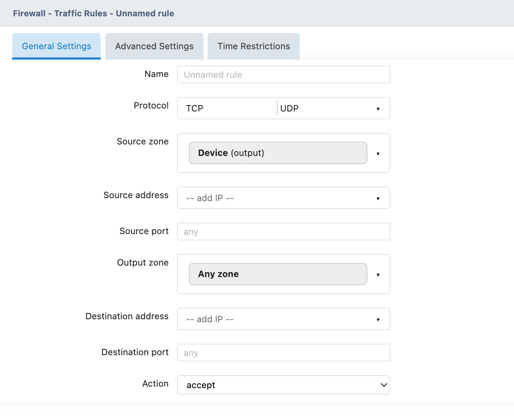Select the TCP protocol entry

pyautogui.click(x=195, y=109)
